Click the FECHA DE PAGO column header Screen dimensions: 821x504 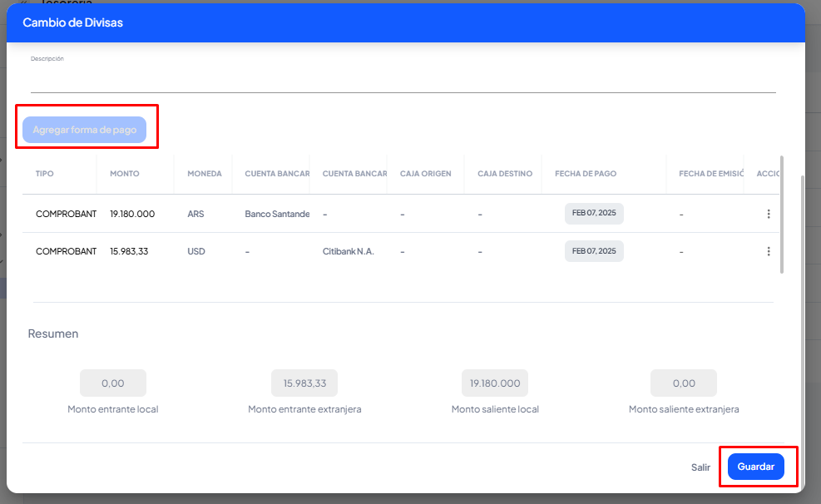(586, 174)
